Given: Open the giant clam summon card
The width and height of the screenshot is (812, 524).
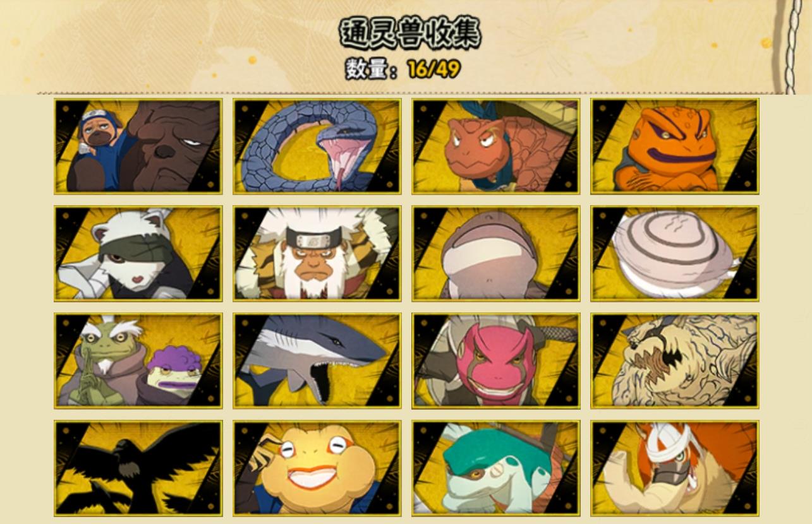Looking at the screenshot, I should pyautogui.click(x=674, y=254).
